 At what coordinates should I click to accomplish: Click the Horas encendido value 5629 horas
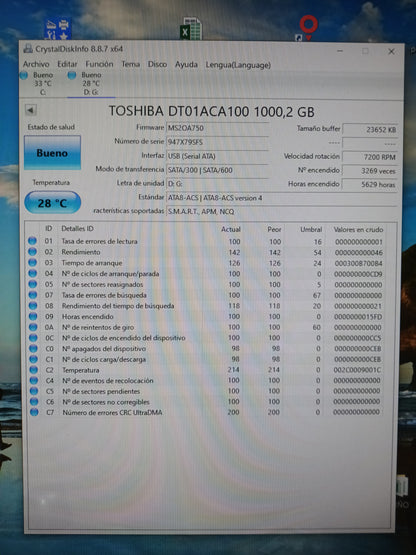(x=370, y=184)
